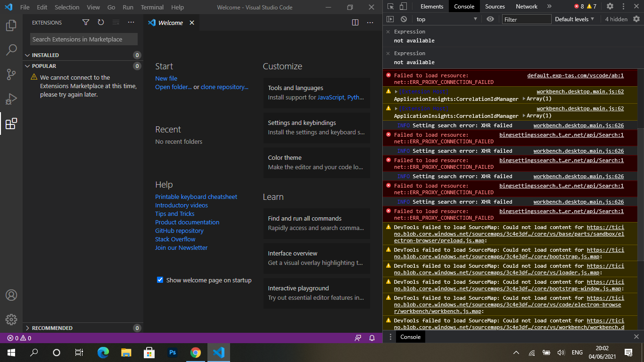
Task: Open Run and Debug view
Action: [11, 99]
